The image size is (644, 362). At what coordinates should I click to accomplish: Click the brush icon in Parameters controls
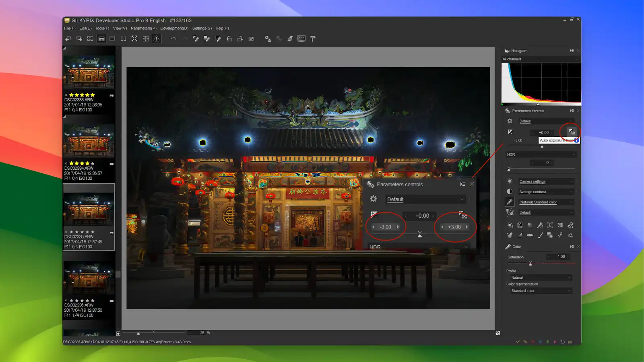[x=540, y=235]
